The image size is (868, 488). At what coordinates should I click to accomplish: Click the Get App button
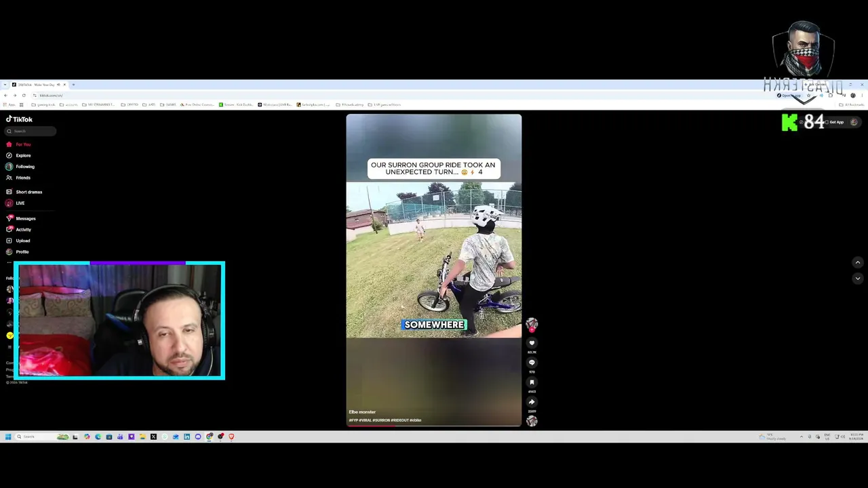836,122
